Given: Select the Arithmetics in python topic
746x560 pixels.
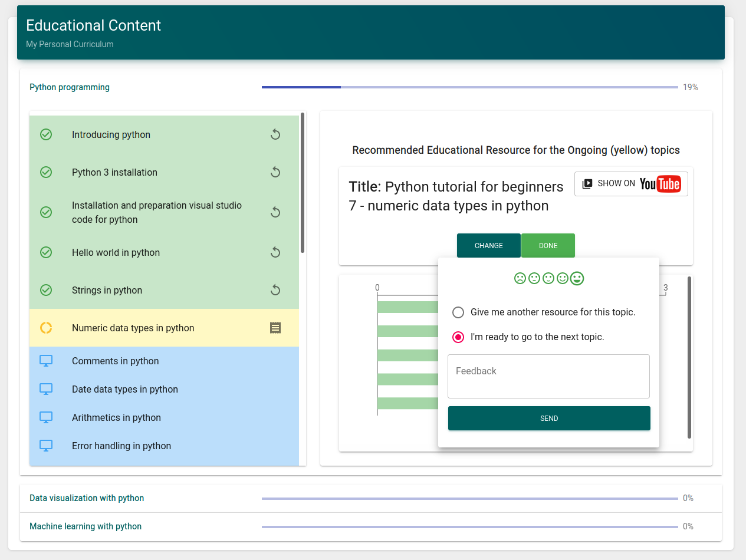Looking at the screenshot, I should (164, 417).
